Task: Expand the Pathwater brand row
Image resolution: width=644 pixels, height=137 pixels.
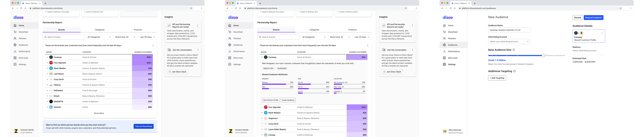Action: coord(47,90)
